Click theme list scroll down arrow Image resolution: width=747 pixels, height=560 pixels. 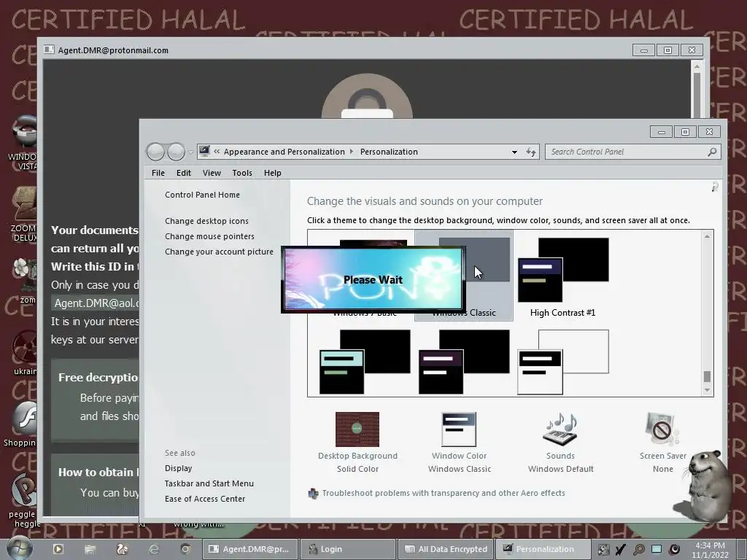707,390
